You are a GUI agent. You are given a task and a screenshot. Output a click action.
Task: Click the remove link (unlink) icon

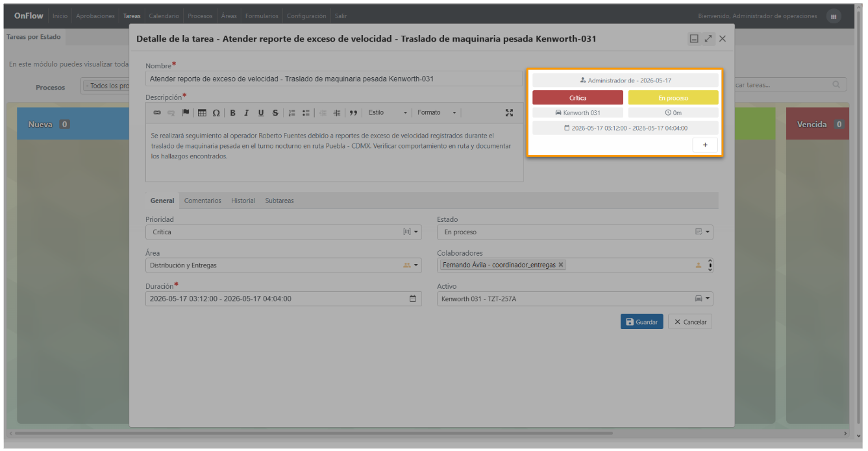click(x=171, y=113)
